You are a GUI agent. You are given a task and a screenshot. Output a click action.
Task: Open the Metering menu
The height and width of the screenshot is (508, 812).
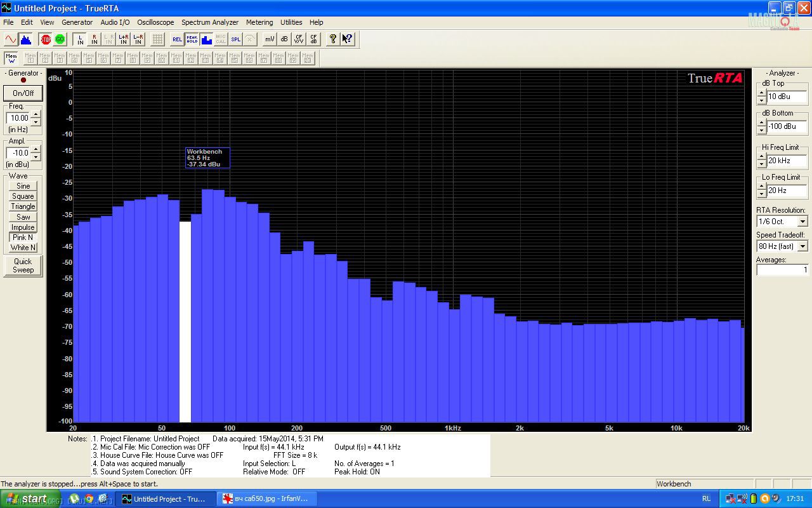[x=259, y=22]
